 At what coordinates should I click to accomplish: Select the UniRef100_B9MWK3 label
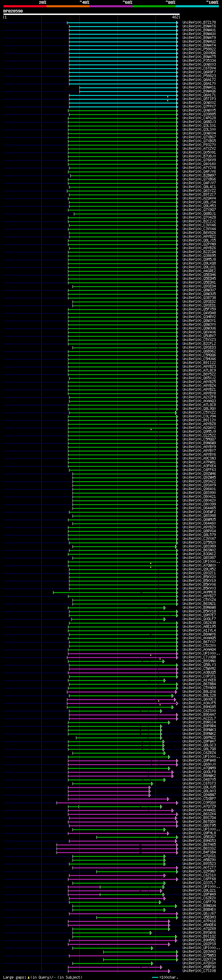coord(199,730)
